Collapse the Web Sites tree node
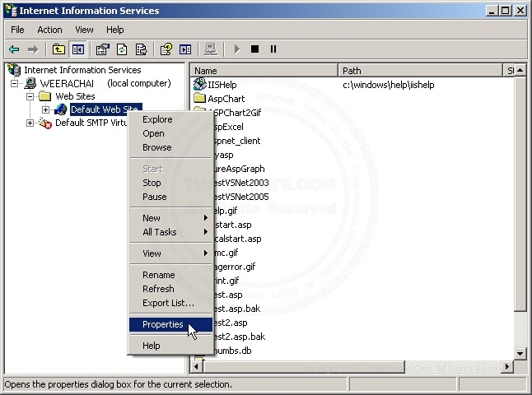Screen dimensions: 532x395 [x=30, y=96]
